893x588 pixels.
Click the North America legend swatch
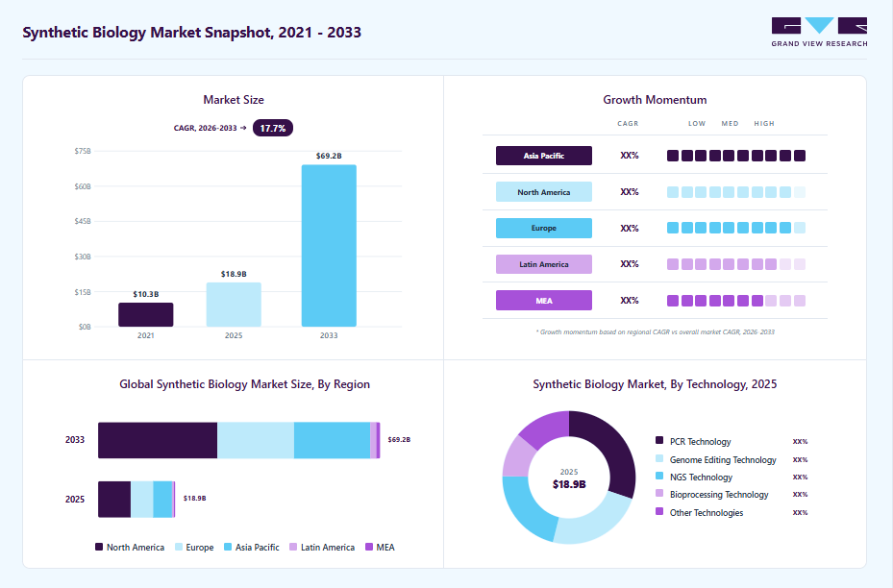pos(98,547)
